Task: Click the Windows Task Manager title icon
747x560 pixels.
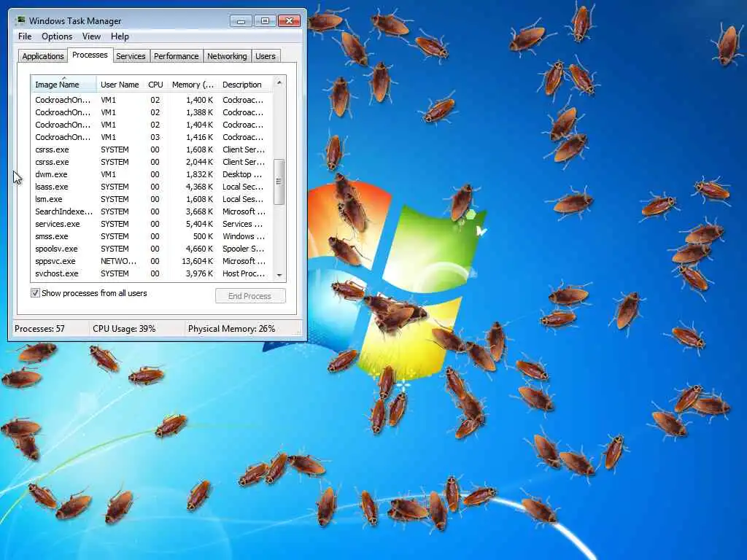Action: click(20, 20)
